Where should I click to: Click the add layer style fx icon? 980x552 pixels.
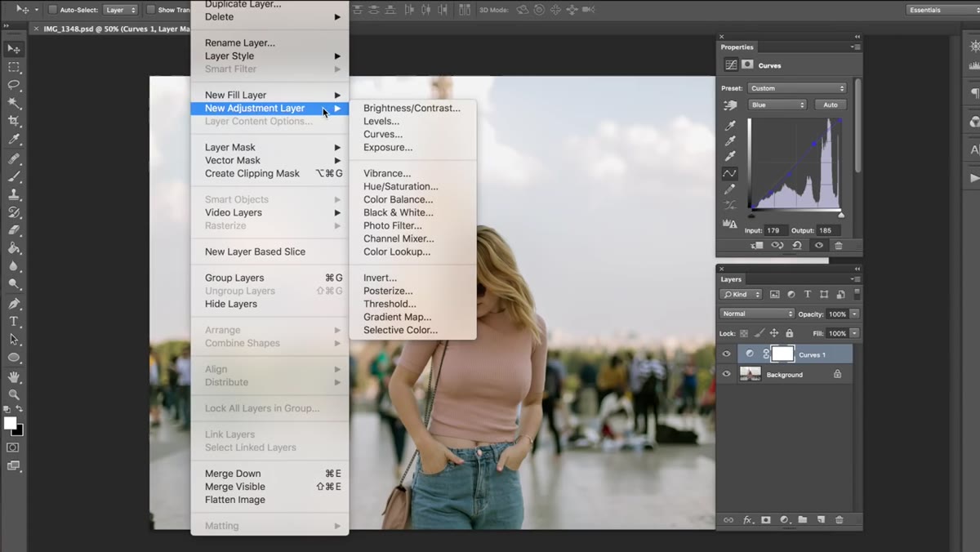click(x=747, y=519)
